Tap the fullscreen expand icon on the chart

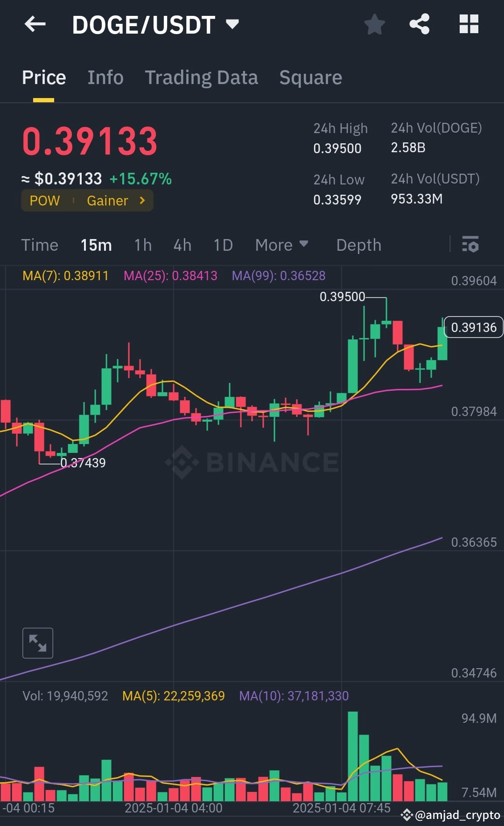(x=38, y=643)
